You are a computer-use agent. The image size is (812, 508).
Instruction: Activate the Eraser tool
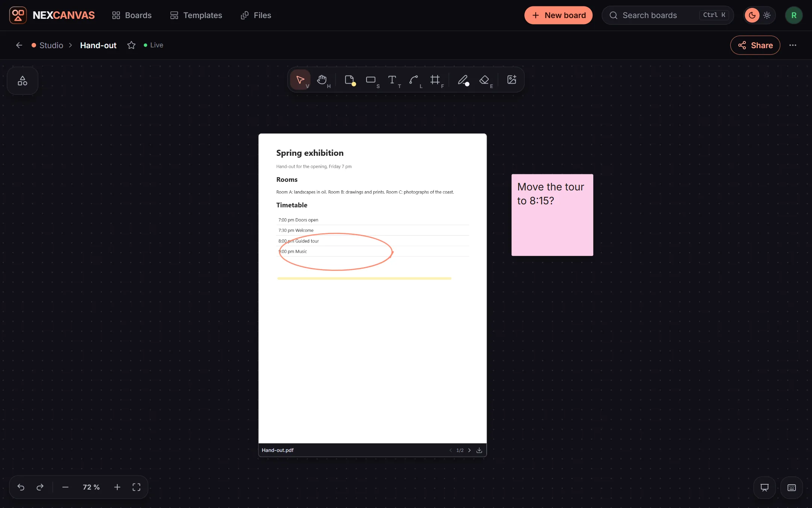coord(485,80)
